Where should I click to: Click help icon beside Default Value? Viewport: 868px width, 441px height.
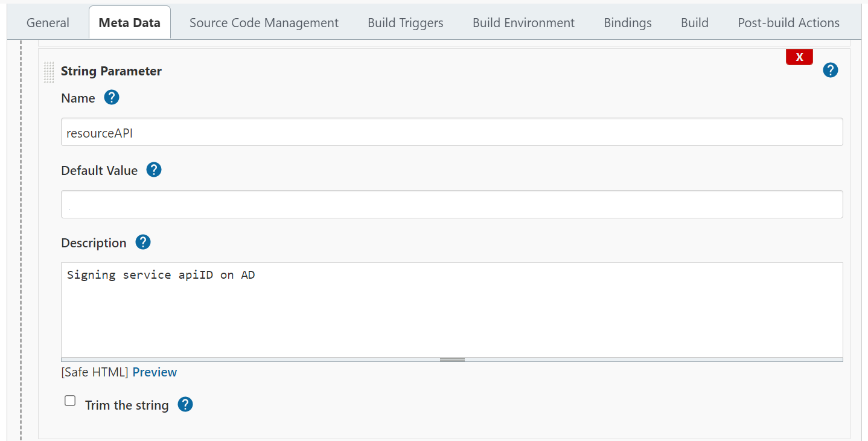click(x=154, y=170)
